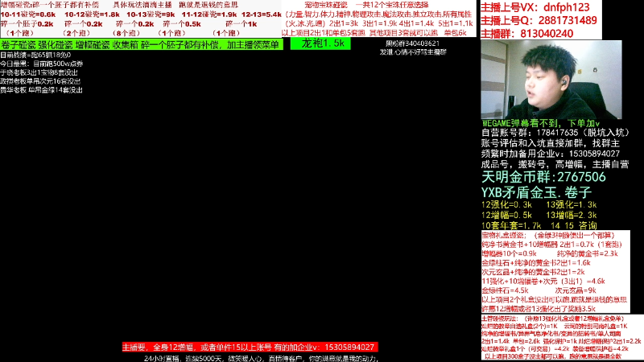The image size is (644, 362).
Task: Click the green text "WEGAME弹幕看不到，下单加v"
Action: coord(540,123)
